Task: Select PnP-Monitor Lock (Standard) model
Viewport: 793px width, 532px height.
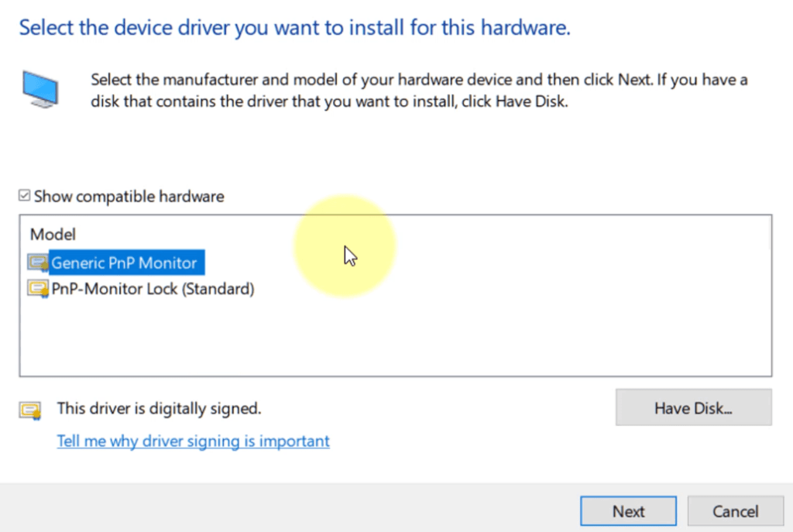Action: point(153,289)
